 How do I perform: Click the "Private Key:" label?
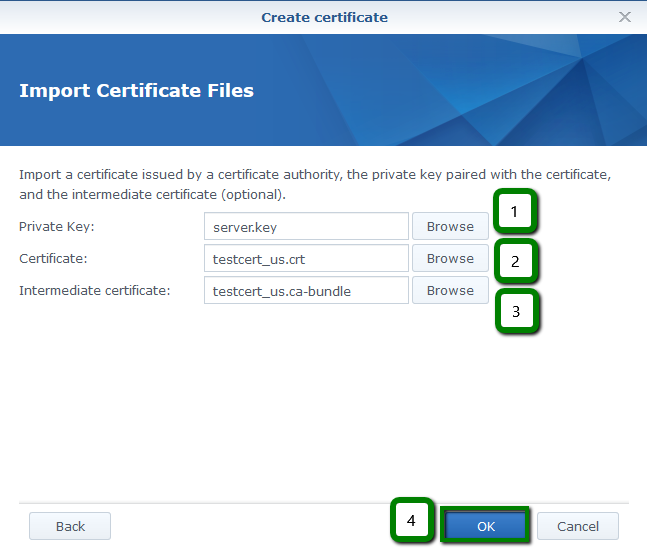coord(56,227)
